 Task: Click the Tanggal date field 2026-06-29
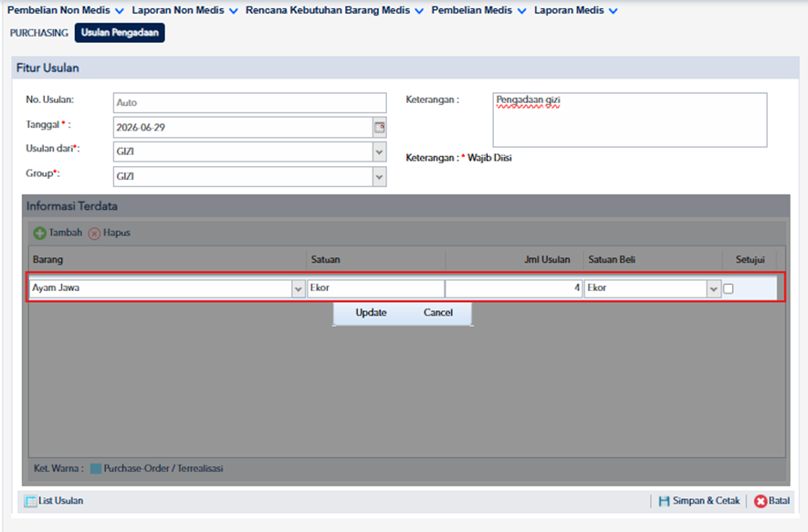tap(243, 127)
